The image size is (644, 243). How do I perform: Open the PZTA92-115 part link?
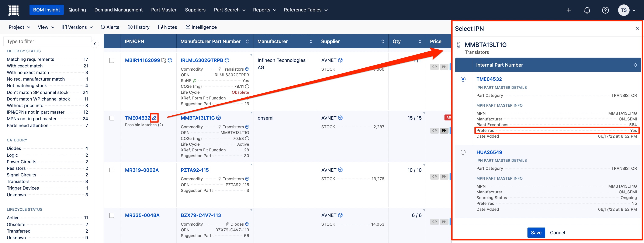pyautogui.click(x=195, y=170)
